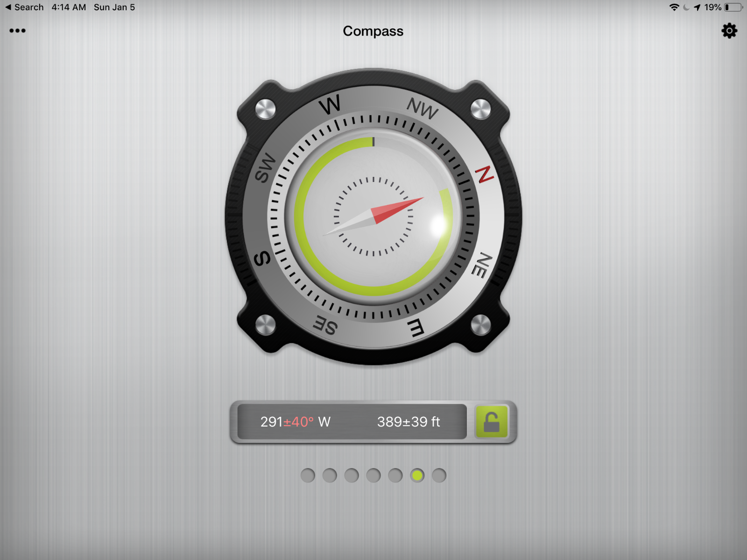Tap the battery indicator in status bar

click(733, 7)
